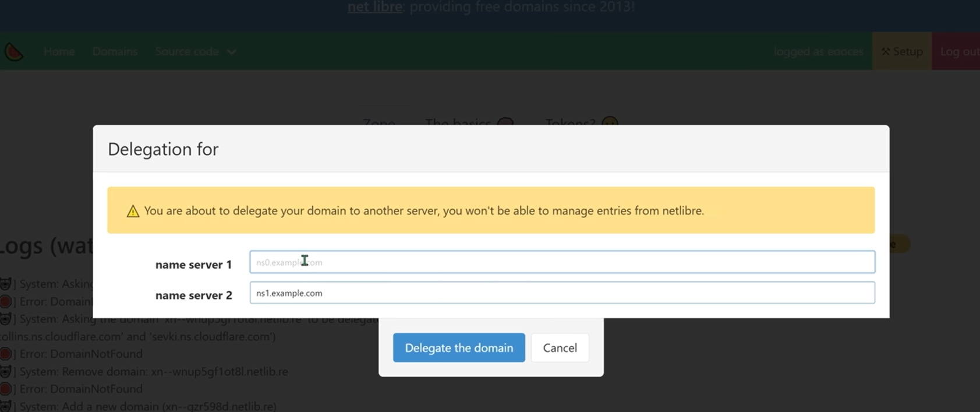Click icon beside Remove domain log entry
980x412 pixels.
click(6, 371)
